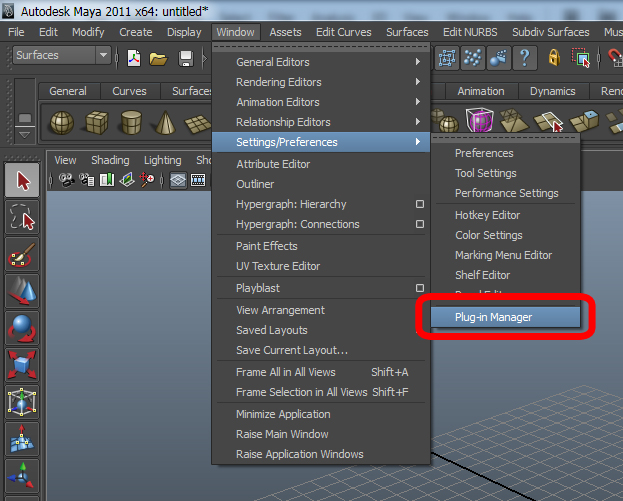This screenshot has height=501, width=623.
Task: Expand Relationship Editors submenu
Action: click(321, 122)
